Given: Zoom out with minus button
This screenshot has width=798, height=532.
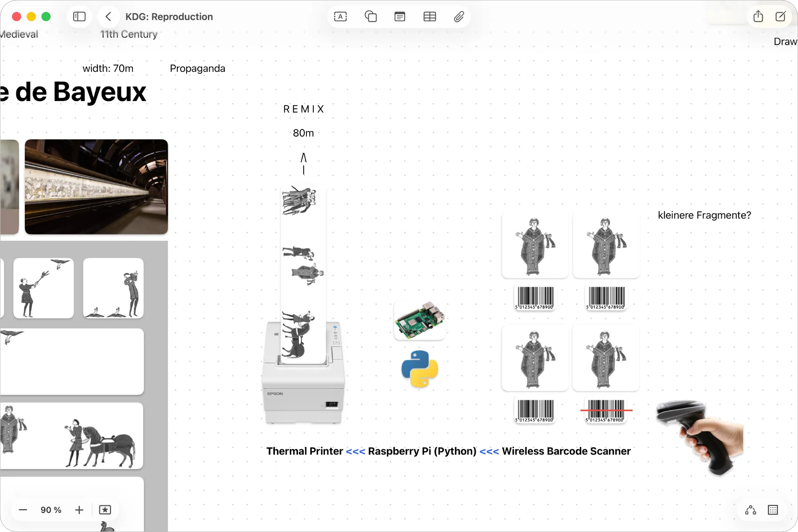Looking at the screenshot, I should (x=23, y=510).
